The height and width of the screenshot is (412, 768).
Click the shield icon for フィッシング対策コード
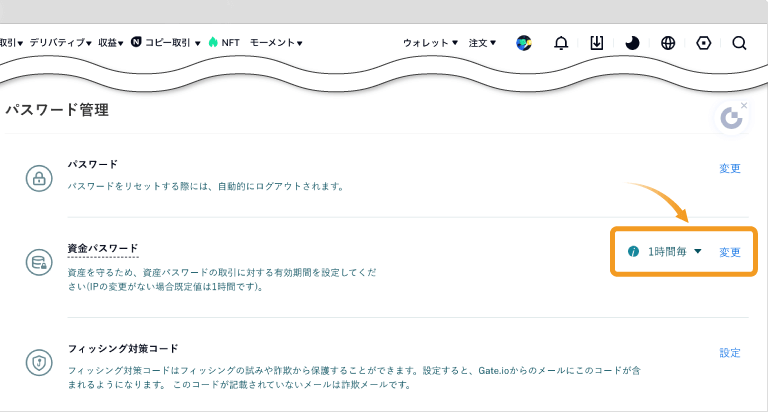point(39,363)
